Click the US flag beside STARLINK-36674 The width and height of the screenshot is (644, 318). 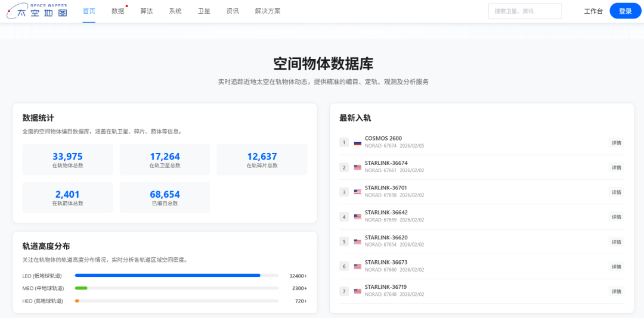[x=358, y=167]
